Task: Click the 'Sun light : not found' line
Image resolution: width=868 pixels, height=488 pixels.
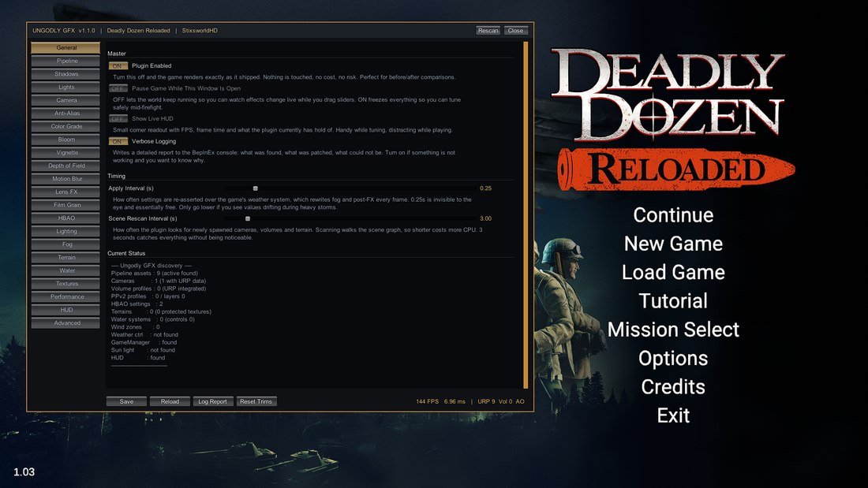Action: tap(143, 350)
